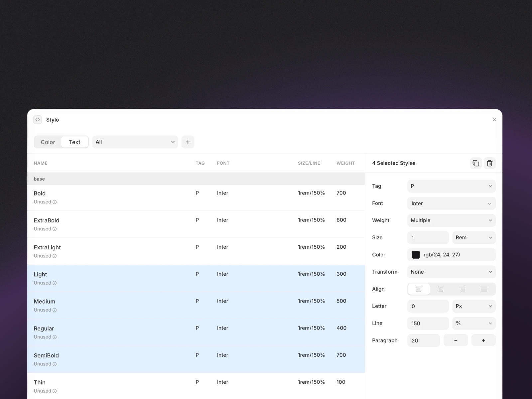This screenshot has height=399, width=532.
Task: Click the info icon next to Thin's Unused status
Action: tap(55, 391)
